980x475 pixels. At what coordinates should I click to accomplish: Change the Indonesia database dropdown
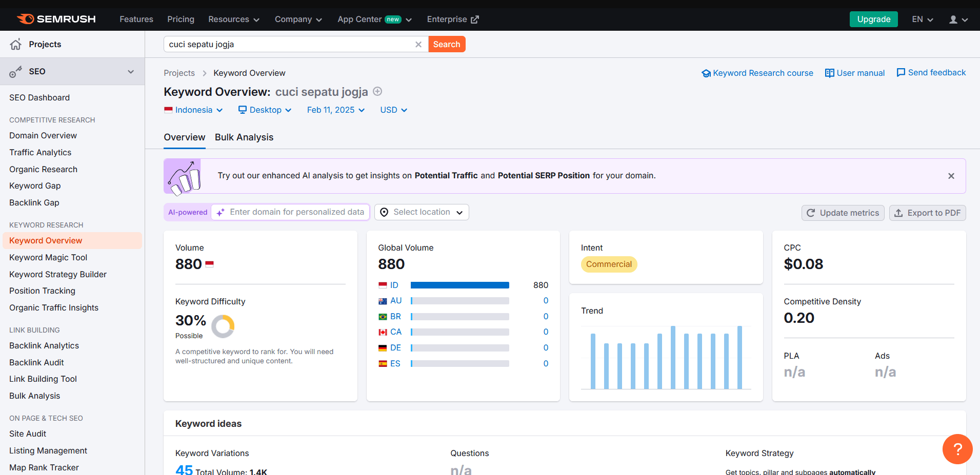coord(193,110)
